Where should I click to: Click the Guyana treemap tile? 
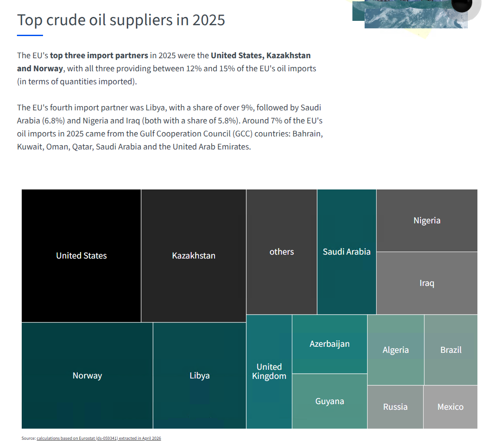(330, 401)
